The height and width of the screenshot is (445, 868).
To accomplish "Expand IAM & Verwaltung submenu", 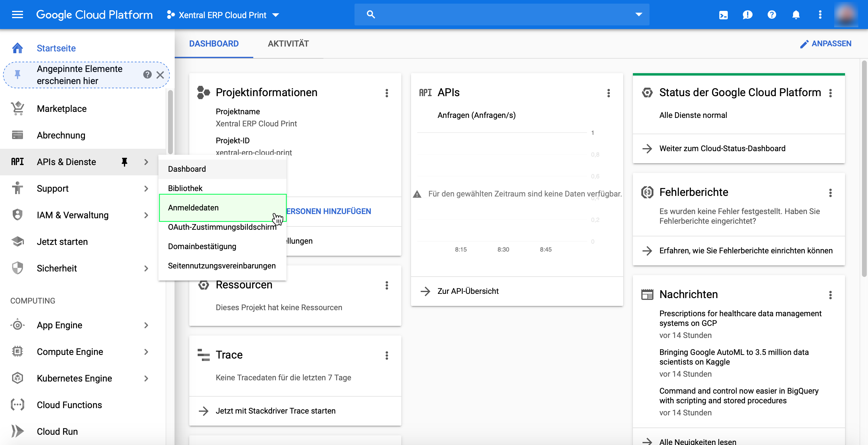I will tap(146, 215).
